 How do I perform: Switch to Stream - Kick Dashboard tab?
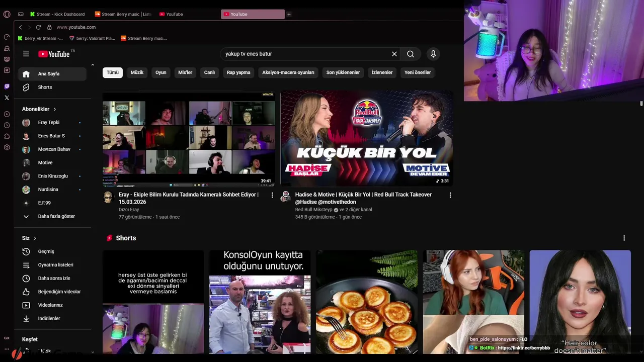(x=57, y=14)
